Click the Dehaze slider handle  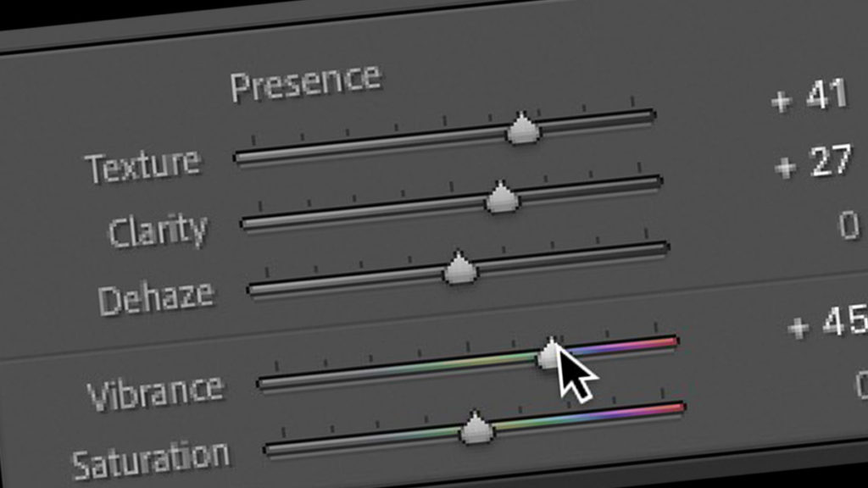click(x=460, y=268)
